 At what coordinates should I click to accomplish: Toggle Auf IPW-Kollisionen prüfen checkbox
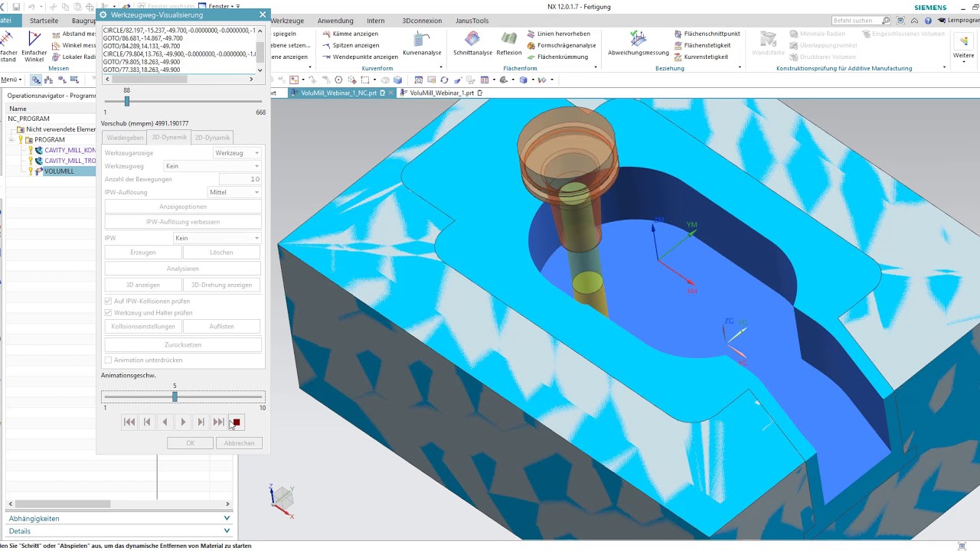coord(108,301)
